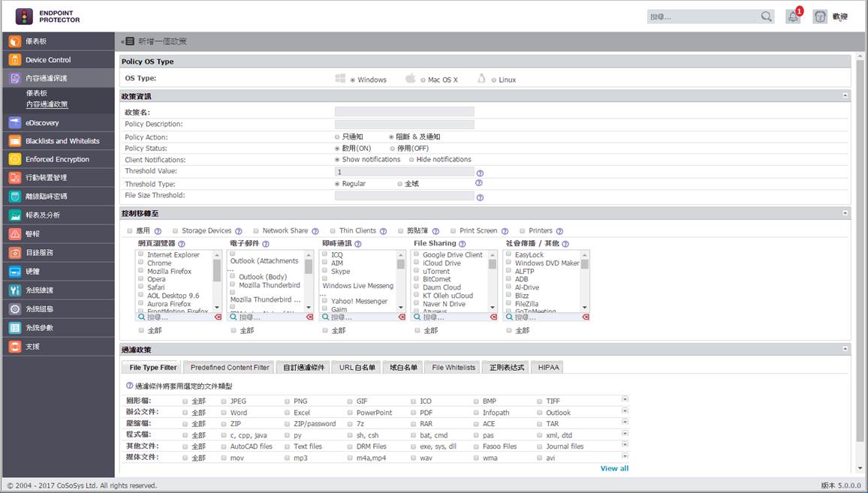Screen dimensions: 868x493
Task: Click the Endpoint Protector traffic light logo
Action: [24, 17]
